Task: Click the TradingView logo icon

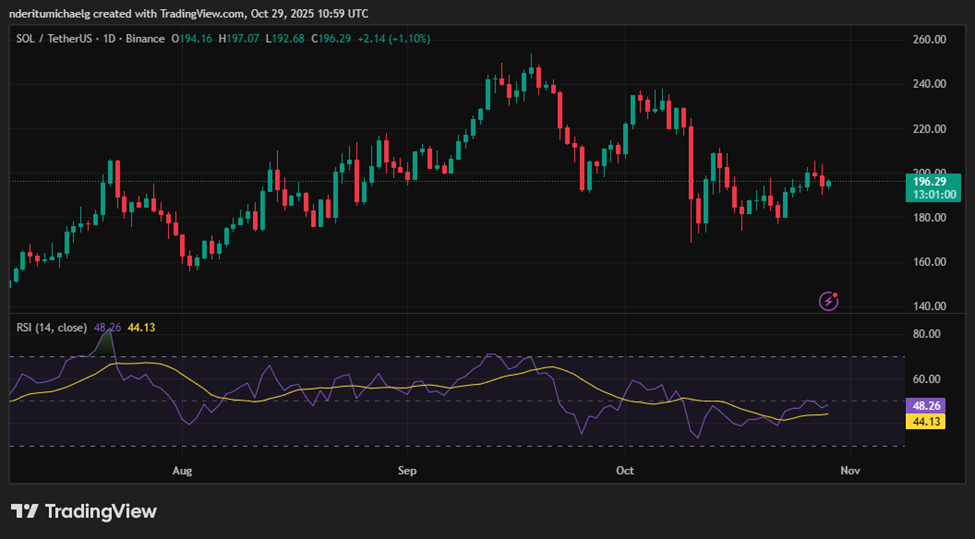Action: [25, 511]
